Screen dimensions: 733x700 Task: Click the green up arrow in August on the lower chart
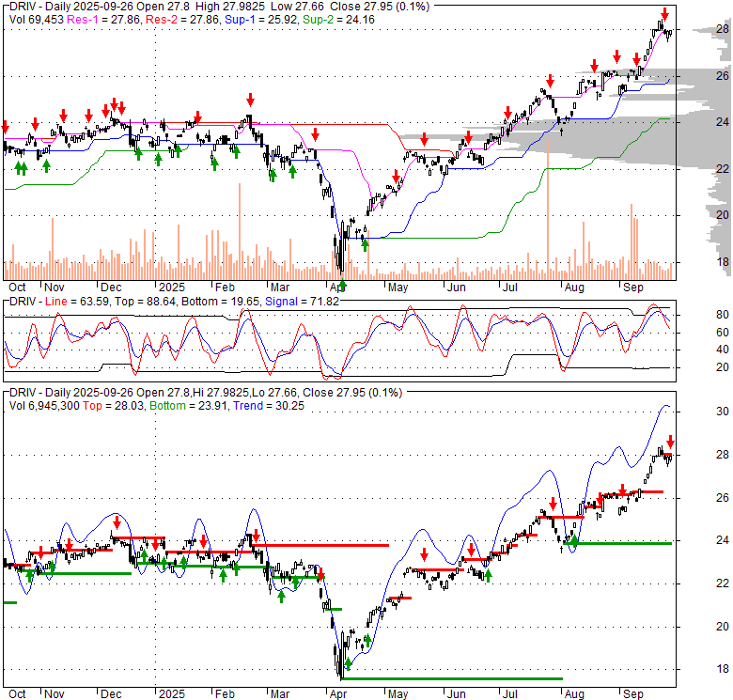(x=574, y=540)
